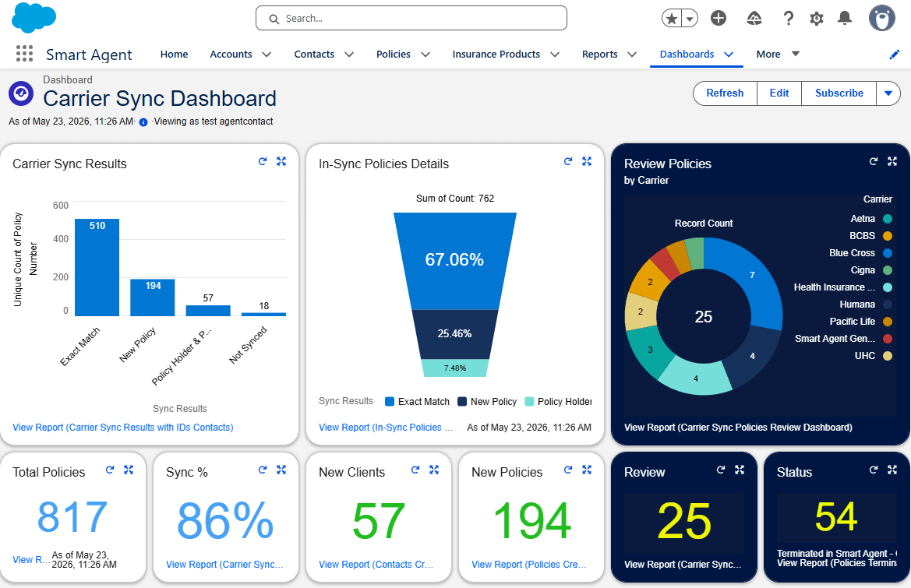The width and height of the screenshot is (911, 588).
Task: Open View Report under New Policies
Action: 528,564
